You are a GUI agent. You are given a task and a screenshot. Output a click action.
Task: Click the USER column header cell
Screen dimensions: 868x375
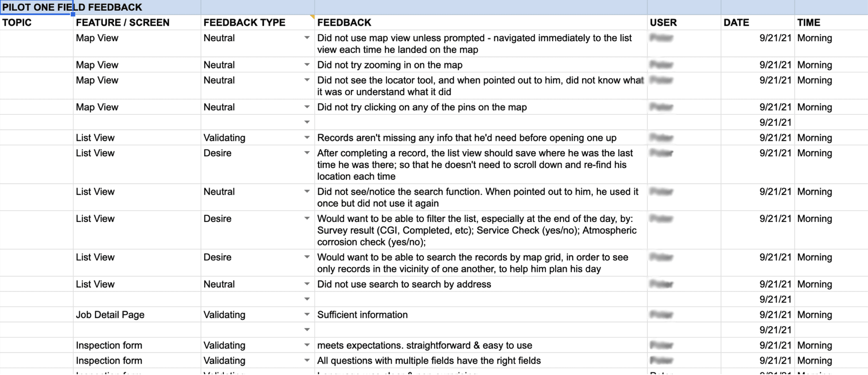click(x=684, y=22)
